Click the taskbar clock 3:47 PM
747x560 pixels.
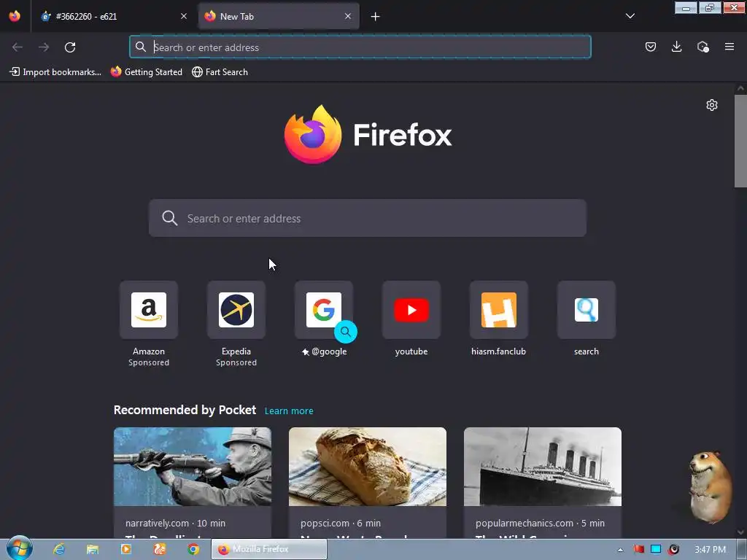coord(710,550)
